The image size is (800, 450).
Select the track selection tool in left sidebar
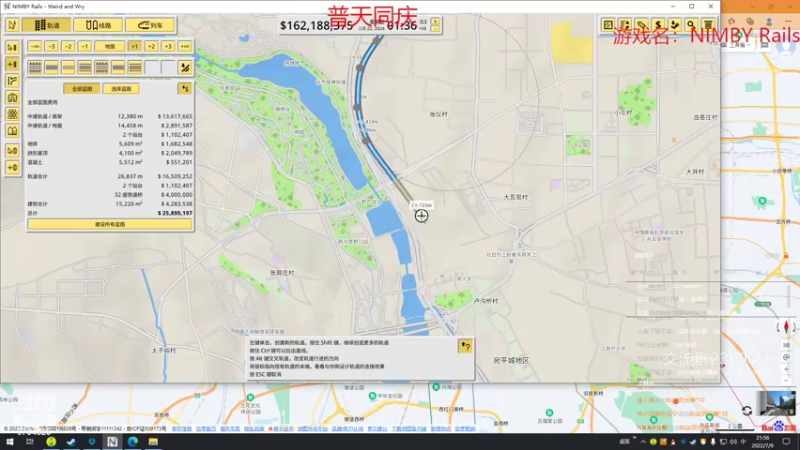[x=12, y=47]
